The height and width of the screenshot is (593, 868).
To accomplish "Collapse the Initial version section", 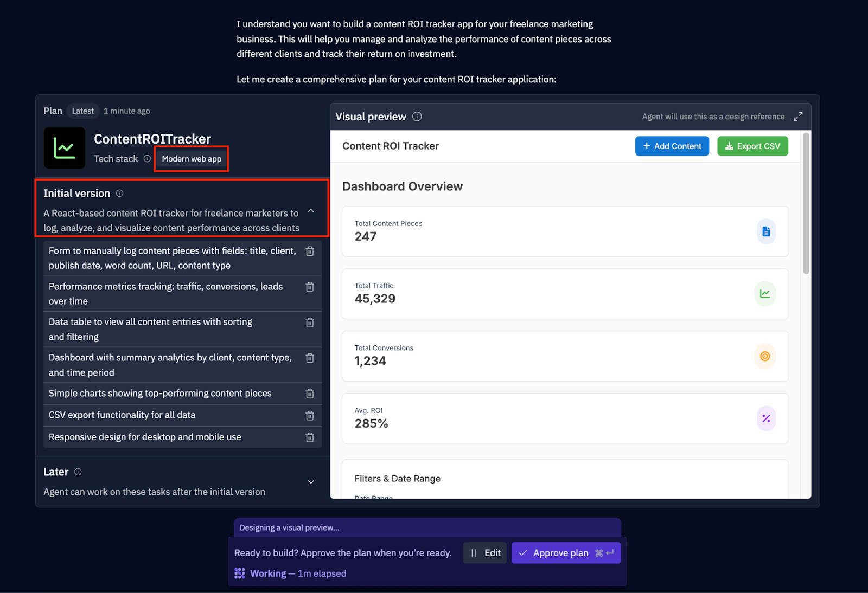I will pos(311,211).
